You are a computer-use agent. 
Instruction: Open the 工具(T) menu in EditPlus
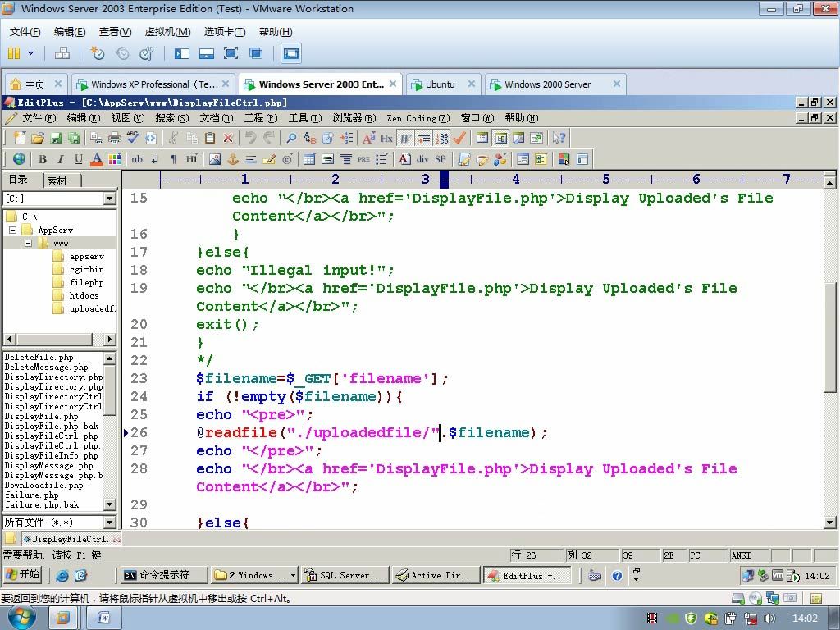pyautogui.click(x=305, y=118)
